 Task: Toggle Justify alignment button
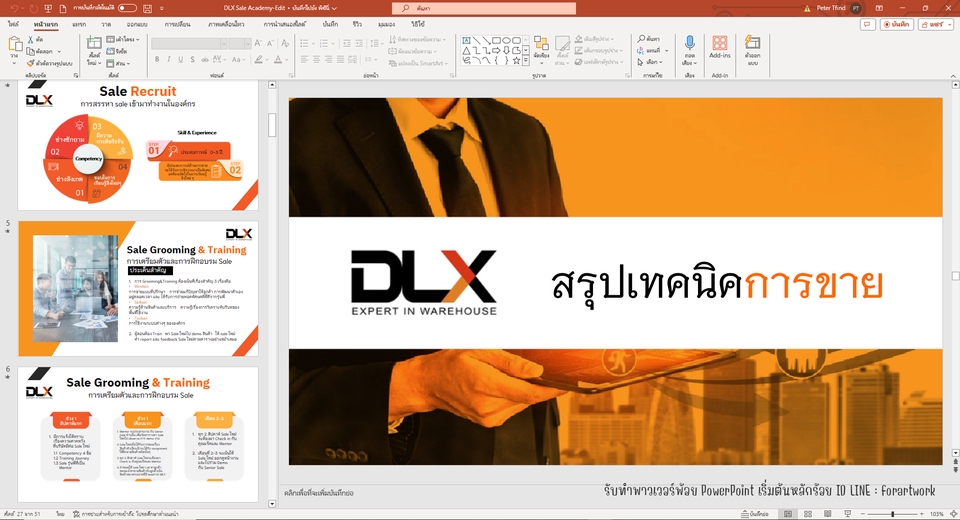pos(340,59)
